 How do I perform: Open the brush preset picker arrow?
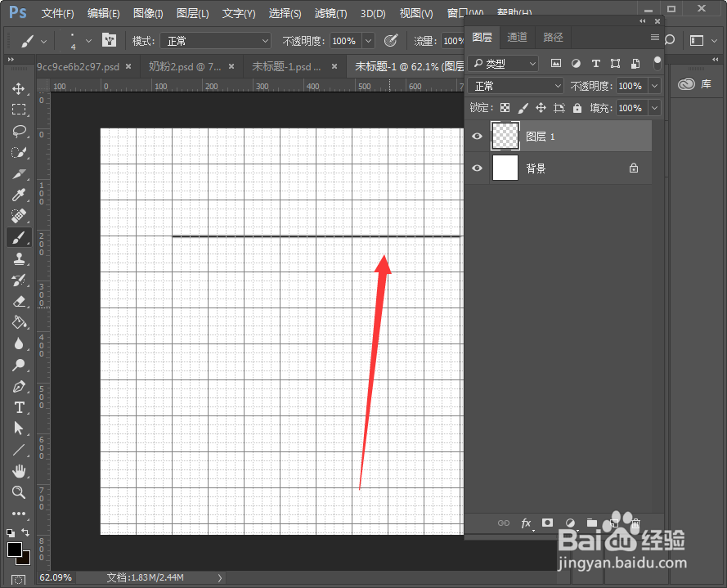tap(88, 41)
